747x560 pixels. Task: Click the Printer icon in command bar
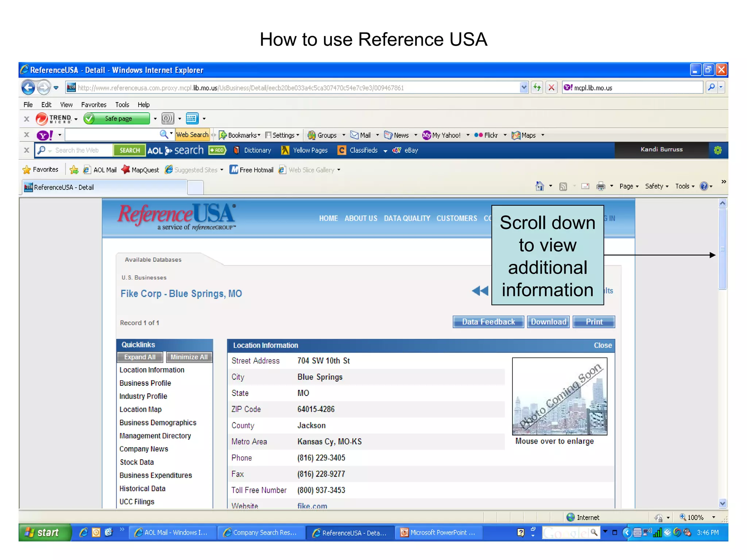(600, 186)
